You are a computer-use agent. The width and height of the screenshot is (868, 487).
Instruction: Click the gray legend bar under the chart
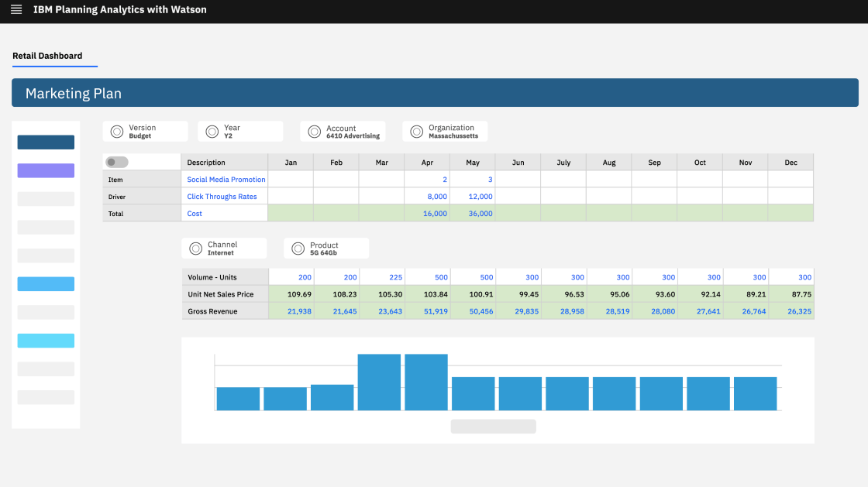click(493, 426)
